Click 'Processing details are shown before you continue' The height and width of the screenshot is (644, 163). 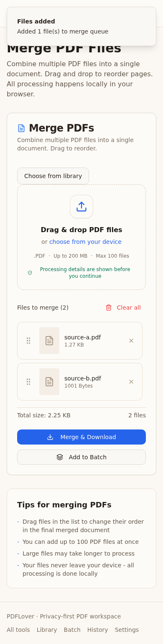coord(85,273)
